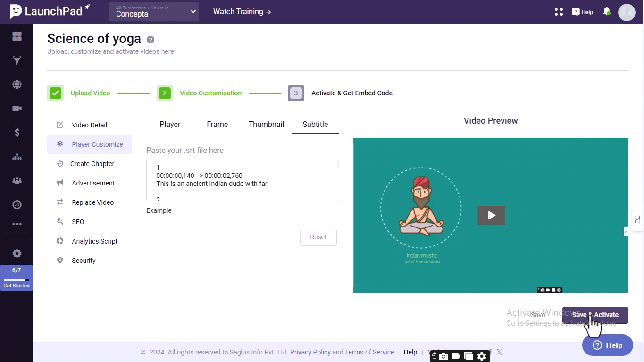644x362 pixels.
Task: Open the floating Help chat button
Action: click(608, 345)
